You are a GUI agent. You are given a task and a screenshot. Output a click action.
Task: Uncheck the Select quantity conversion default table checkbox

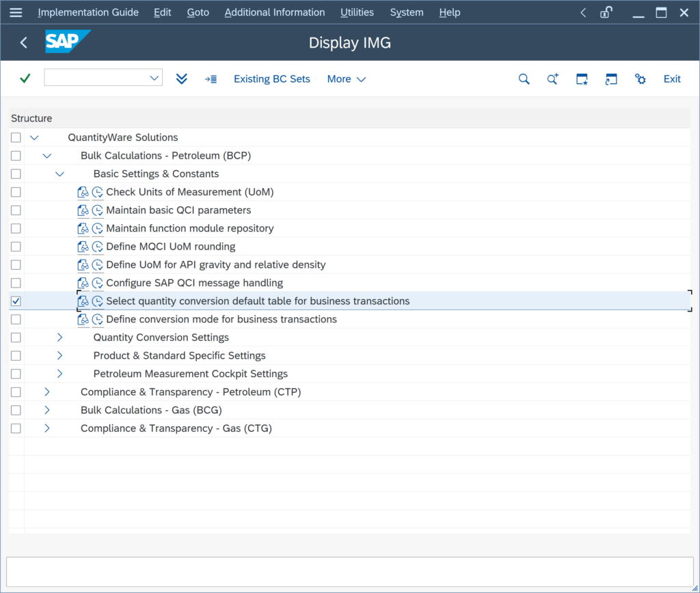(x=16, y=301)
